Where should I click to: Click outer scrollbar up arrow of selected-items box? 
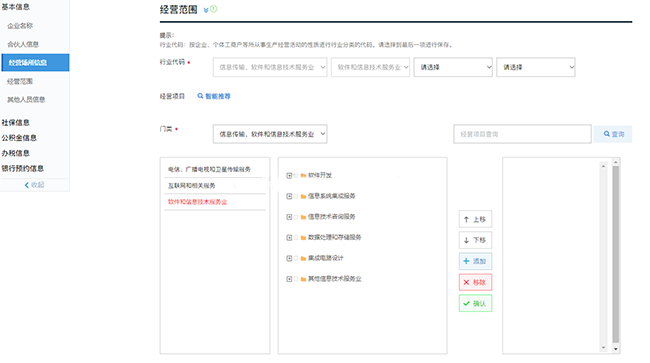click(x=616, y=162)
